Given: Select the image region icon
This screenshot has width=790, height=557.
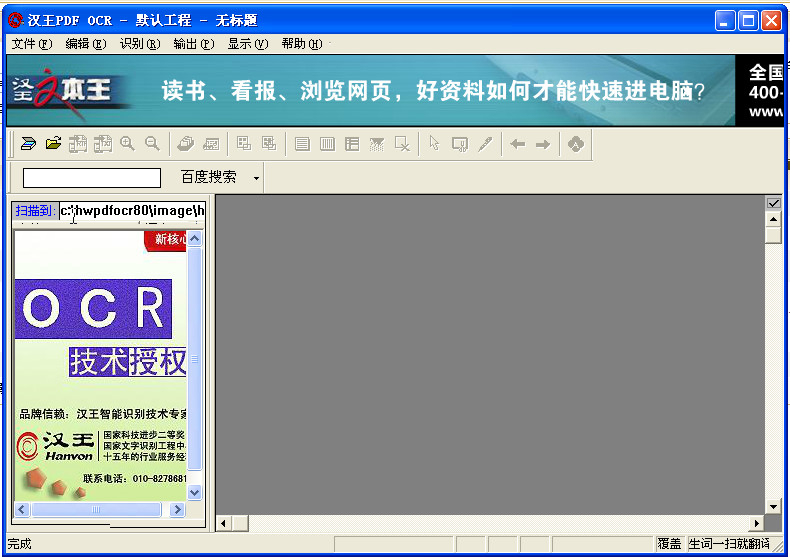Looking at the screenshot, I should pyautogui.click(x=376, y=144).
